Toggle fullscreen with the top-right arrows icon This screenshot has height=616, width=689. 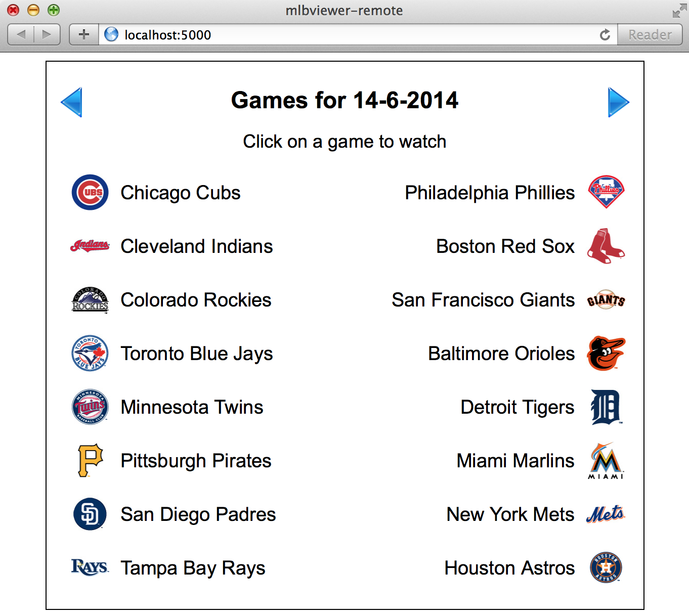pos(679,11)
